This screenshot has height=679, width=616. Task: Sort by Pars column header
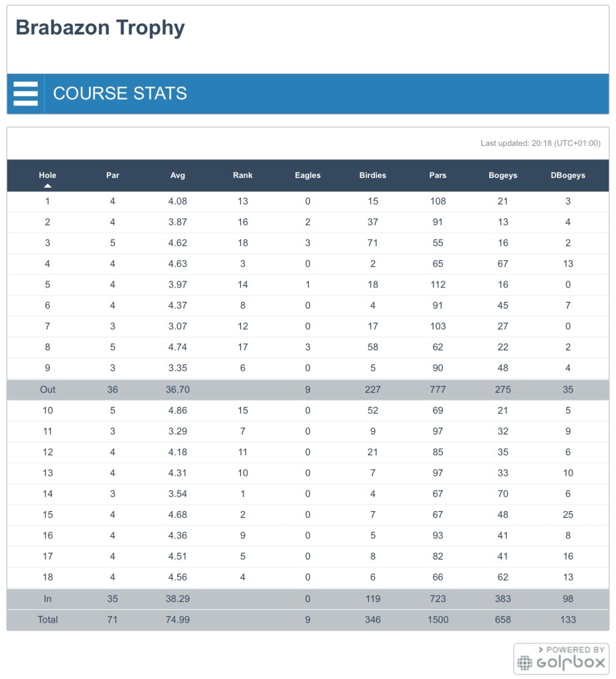437,175
